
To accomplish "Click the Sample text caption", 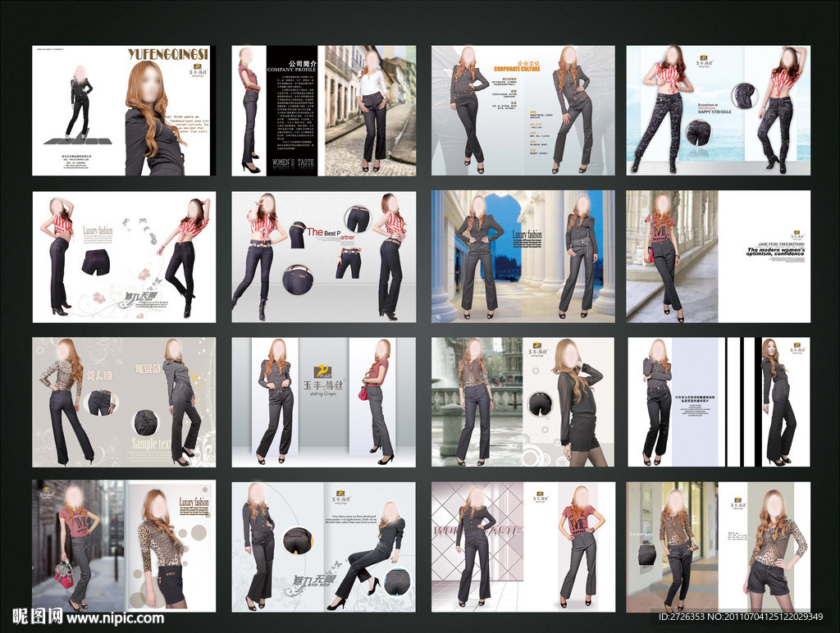I will (151, 444).
